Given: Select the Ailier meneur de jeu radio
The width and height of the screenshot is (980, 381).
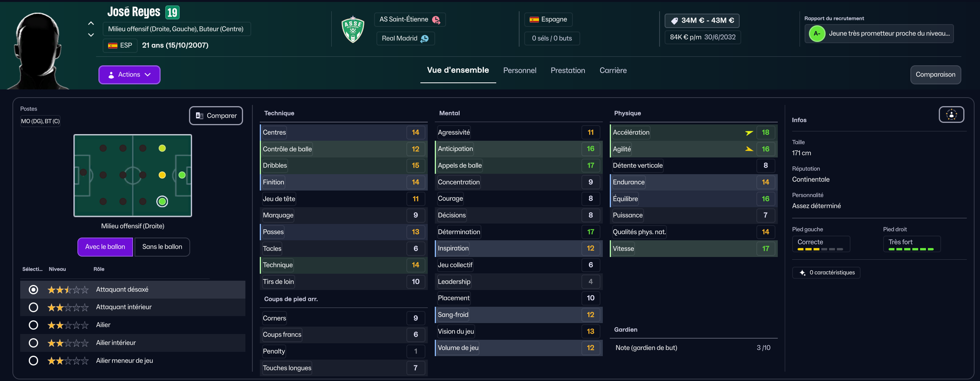Looking at the screenshot, I should point(33,361).
